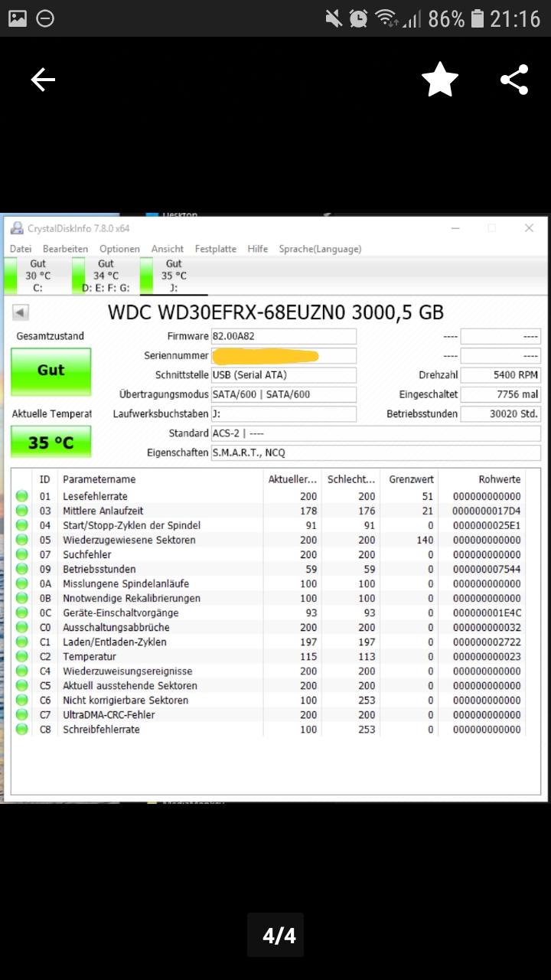Screen dimensions: 551x980
Task: Open the Optionen menu
Action: point(119,249)
